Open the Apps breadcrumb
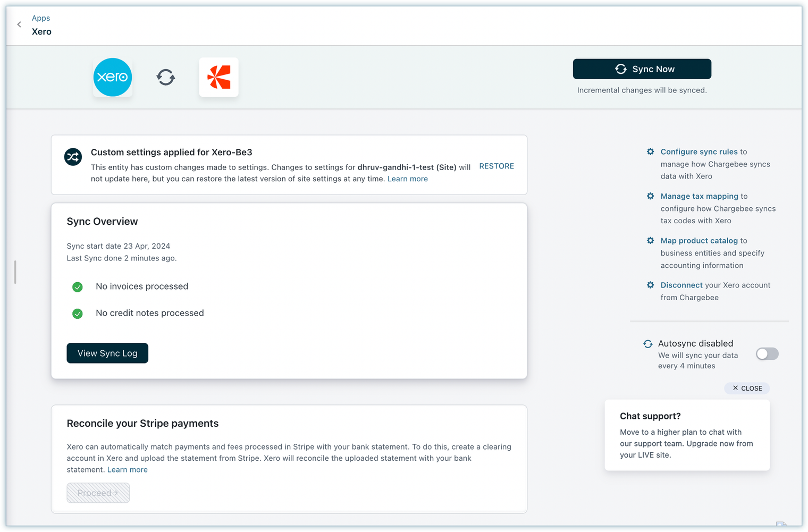808x532 pixels. click(x=41, y=18)
